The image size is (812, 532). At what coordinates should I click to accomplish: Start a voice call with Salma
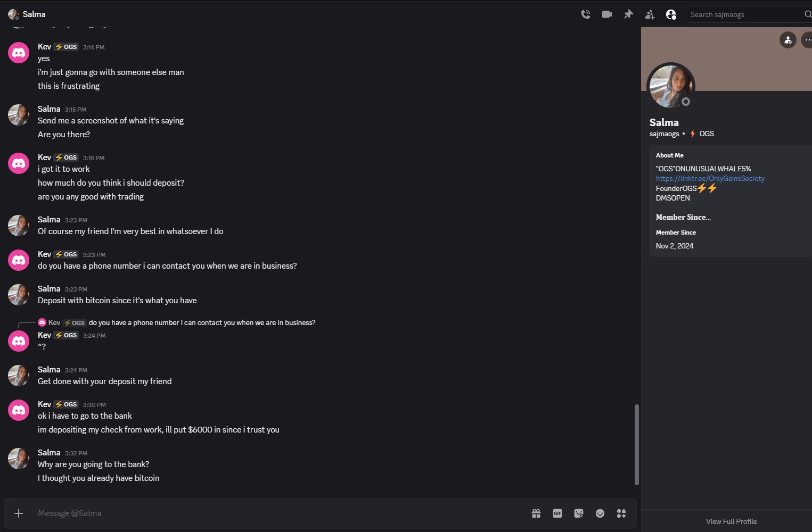(x=586, y=14)
